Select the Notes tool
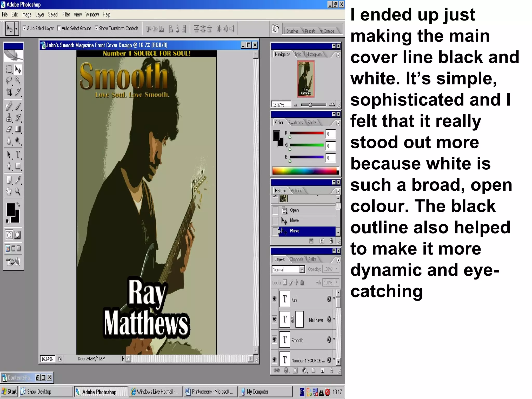The image size is (532, 399). pyautogui.click(x=9, y=180)
